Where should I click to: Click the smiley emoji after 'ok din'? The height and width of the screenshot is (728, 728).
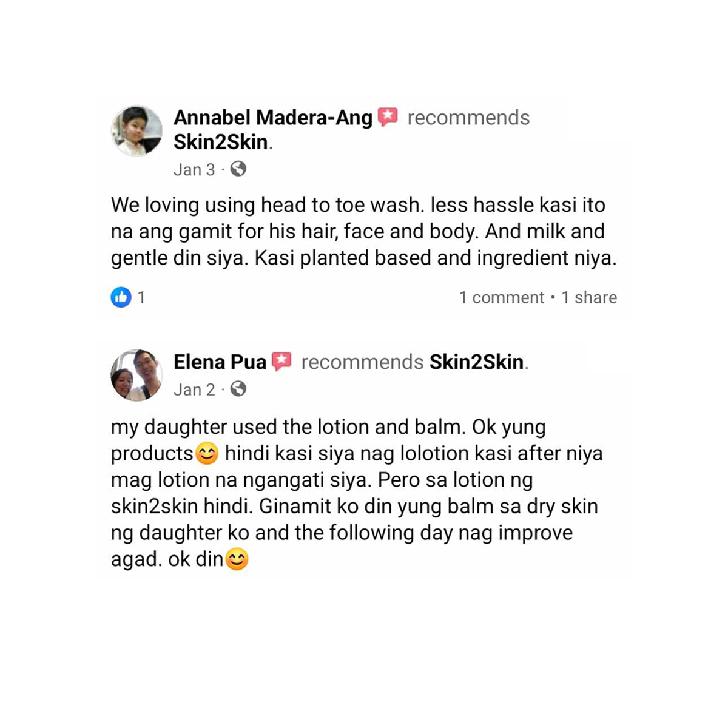pyautogui.click(x=237, y=559)
